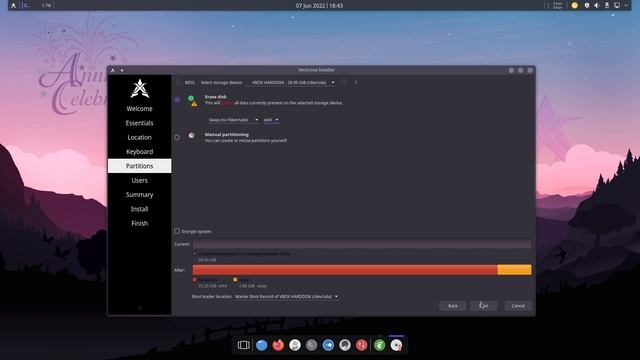Screen dimensions: 640x360
Task: Select the Partitions step
Action: (140, 166)
